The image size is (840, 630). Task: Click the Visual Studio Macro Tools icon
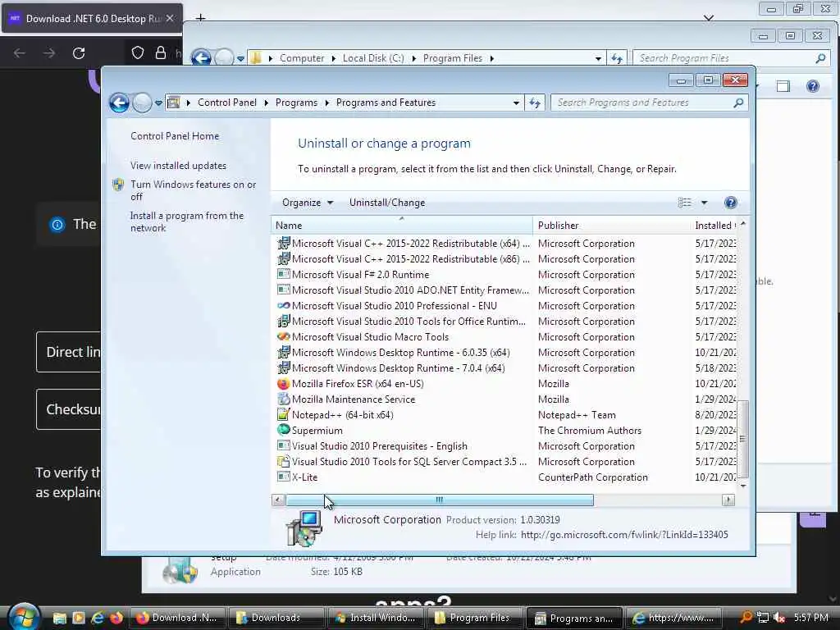tap(283, 336)
